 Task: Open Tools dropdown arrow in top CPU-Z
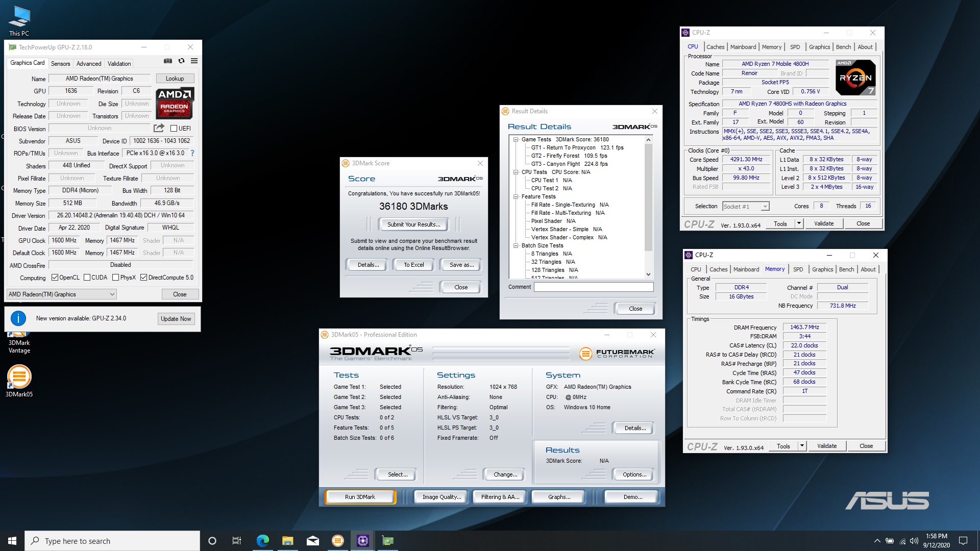tap(799, 223)
